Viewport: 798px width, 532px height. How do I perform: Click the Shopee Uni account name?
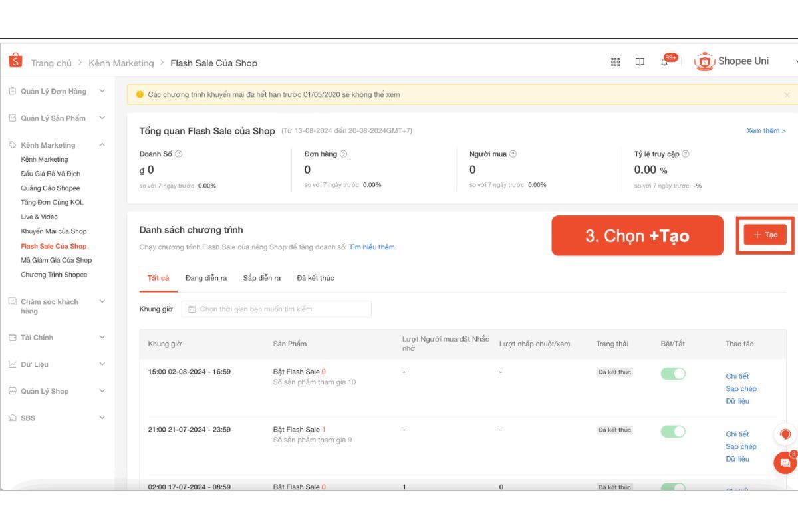click(x=743, y=61)
